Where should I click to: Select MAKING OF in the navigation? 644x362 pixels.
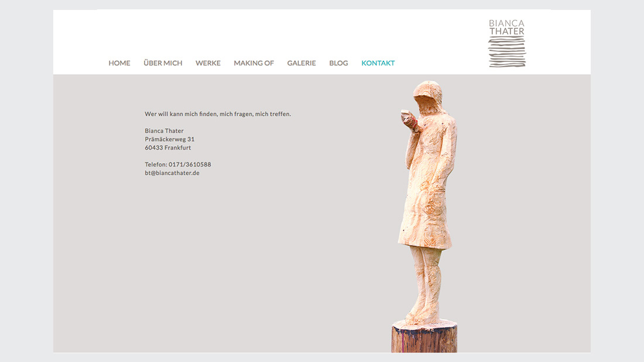click(x=254, y=63)
